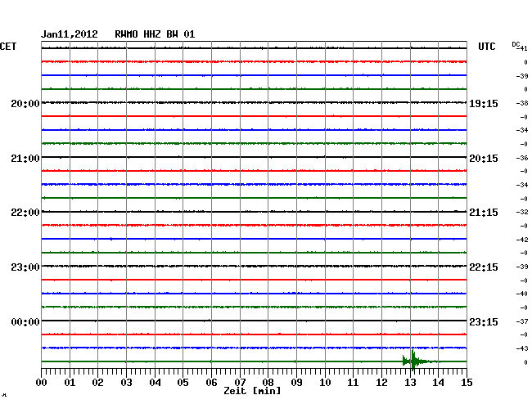Image resolution: width=532 pixels, height=404 pixels.
Task: Select the CET timezone label
Action: (8, 47)
